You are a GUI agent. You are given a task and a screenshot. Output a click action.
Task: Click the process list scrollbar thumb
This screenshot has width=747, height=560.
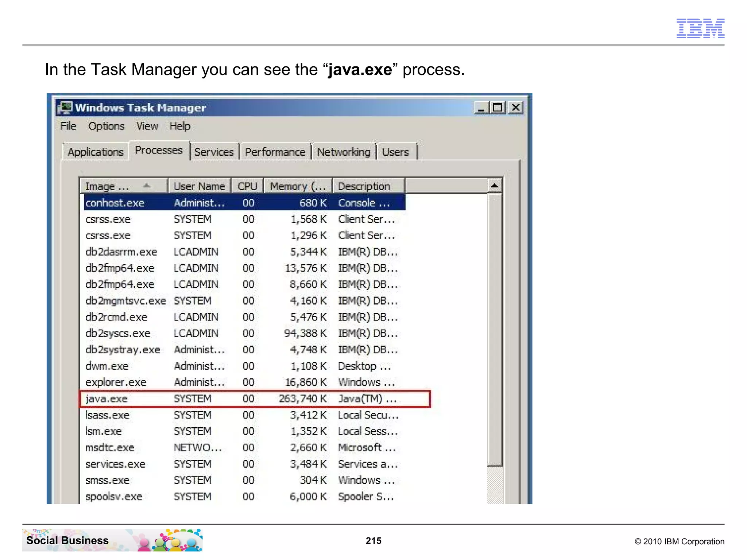495,330
